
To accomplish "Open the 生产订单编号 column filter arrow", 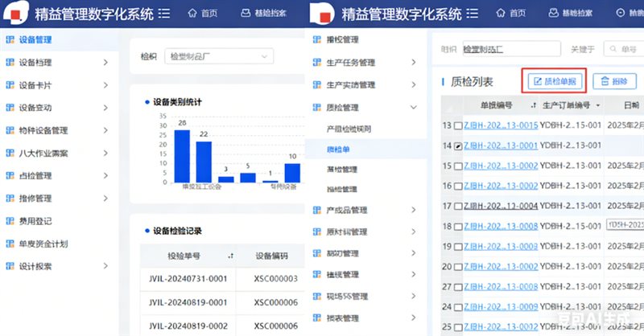I will tap(598, 106).
